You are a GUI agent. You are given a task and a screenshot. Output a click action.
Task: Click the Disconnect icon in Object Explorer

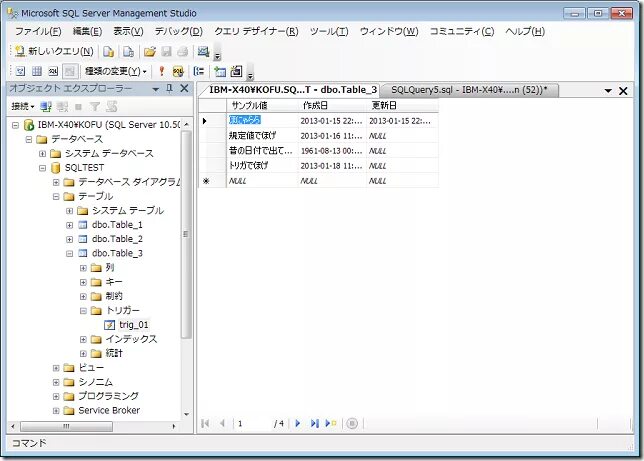coord(62,107)
